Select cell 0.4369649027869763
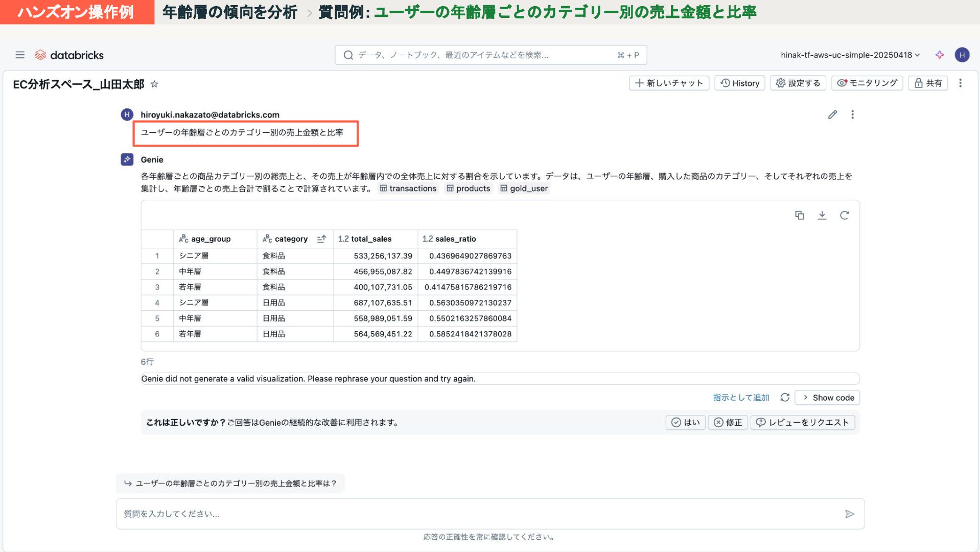The height and width of the screenshot is (552, 980). pos(467,256)
